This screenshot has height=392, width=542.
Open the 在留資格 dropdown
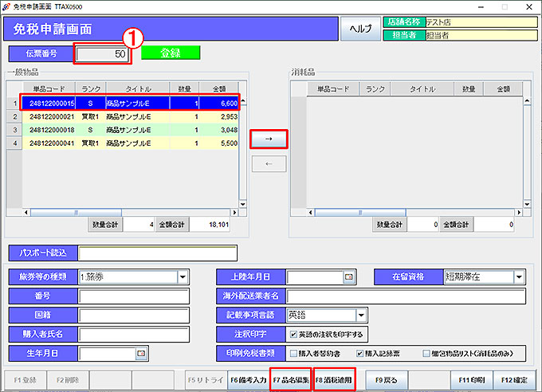(x=519, y=277)
